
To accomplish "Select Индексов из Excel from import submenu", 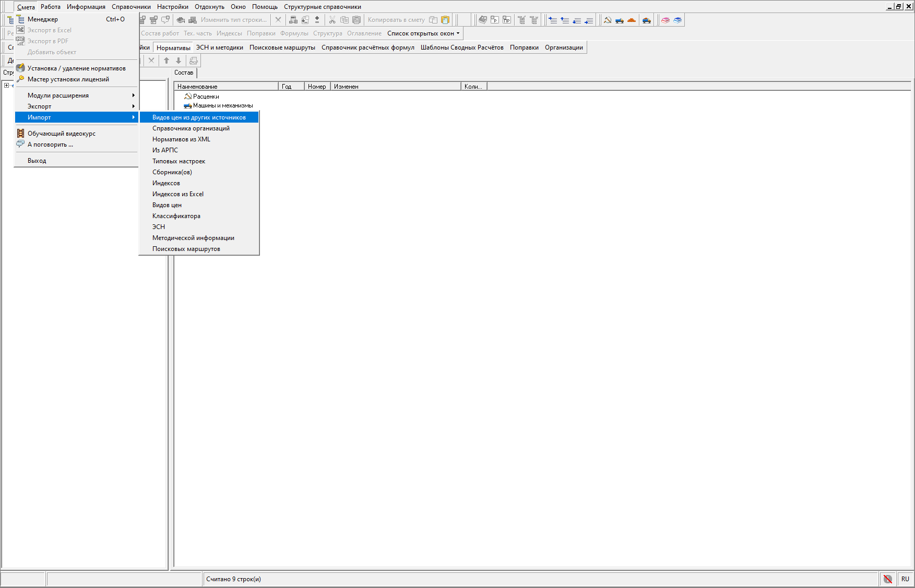I will 178,194.
